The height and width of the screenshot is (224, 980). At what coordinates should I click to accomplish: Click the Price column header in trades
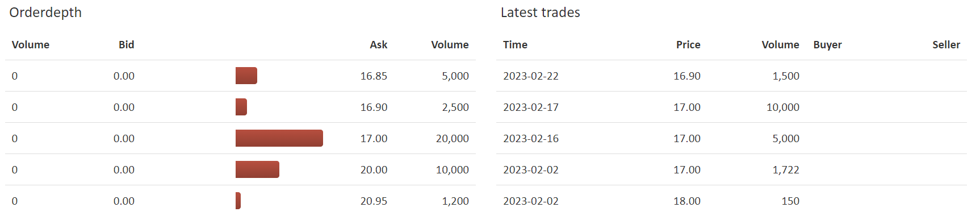(688, 45)
